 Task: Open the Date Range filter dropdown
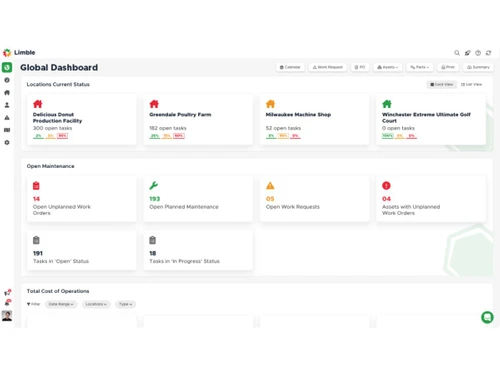61,304
